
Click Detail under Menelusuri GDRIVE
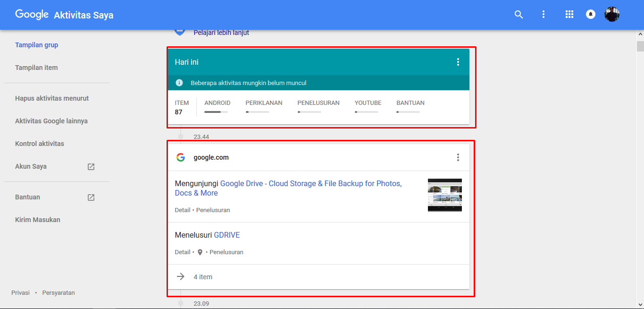coord(183,252)
